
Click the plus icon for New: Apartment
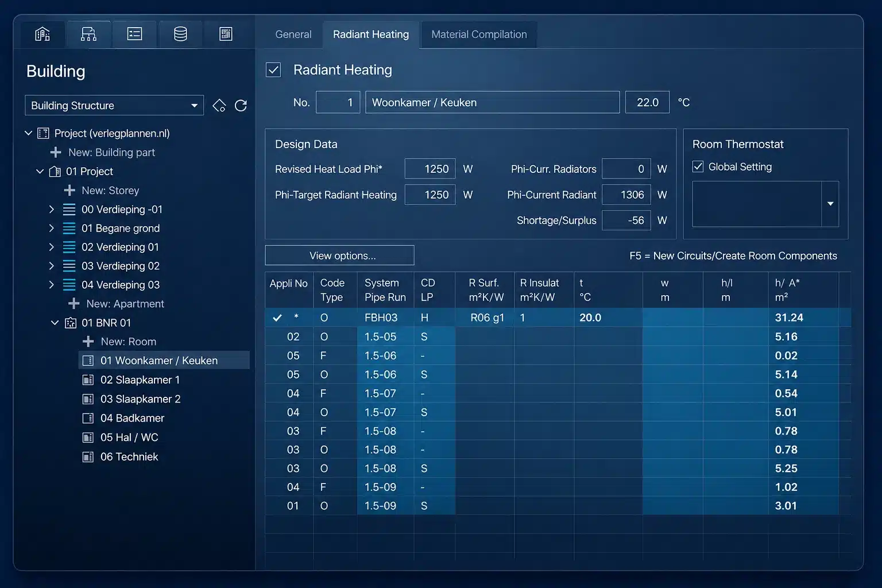point(74,304)
